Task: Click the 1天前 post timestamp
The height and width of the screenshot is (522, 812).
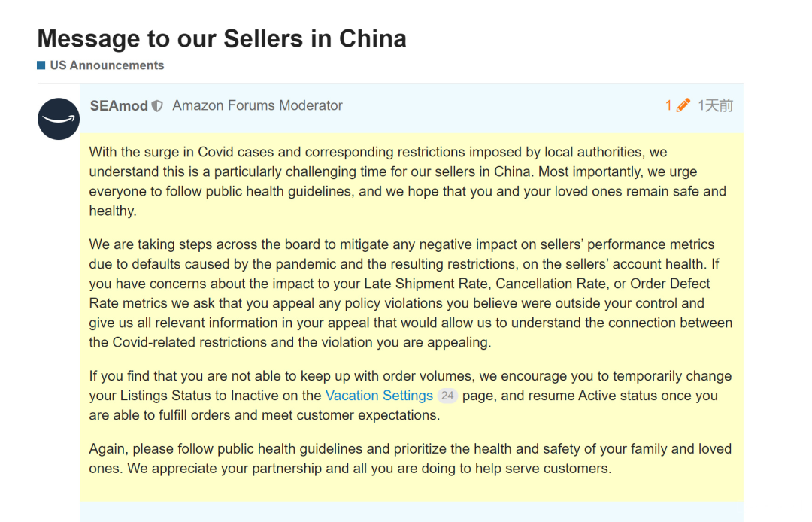Action: [715, 105]
